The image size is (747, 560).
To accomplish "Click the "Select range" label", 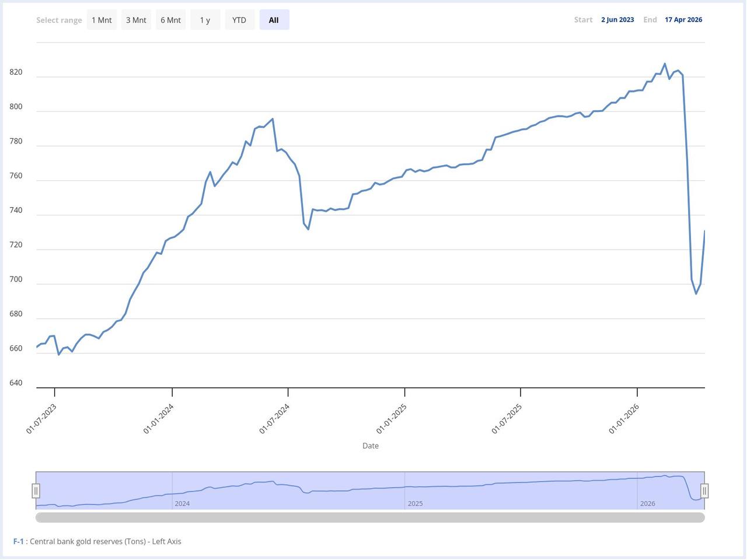I will point(59,19).
